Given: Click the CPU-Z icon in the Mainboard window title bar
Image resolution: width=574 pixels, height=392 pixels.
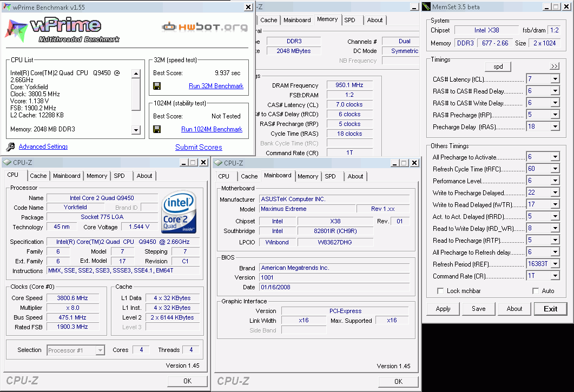Looking at the screenshot, I should [218, 163].
